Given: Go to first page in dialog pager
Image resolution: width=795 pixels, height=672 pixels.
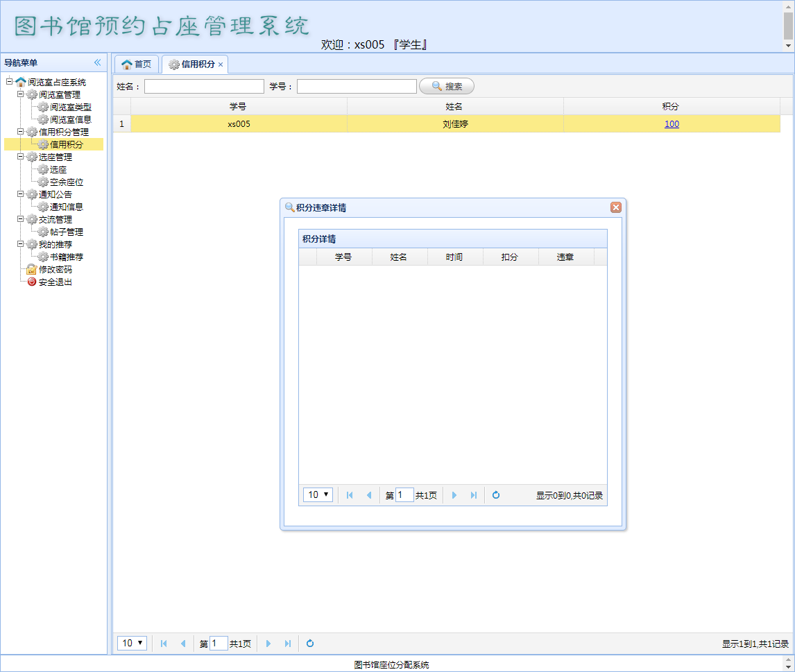Looking at the screenshot, I should click(x=350, y=495).
